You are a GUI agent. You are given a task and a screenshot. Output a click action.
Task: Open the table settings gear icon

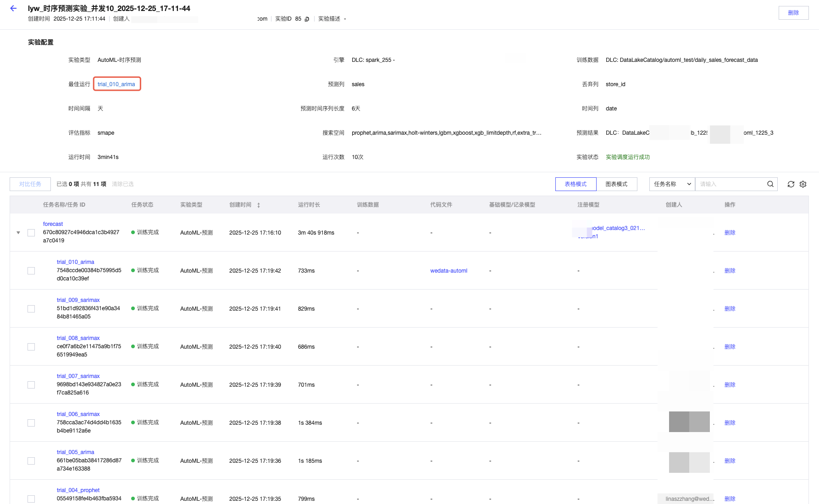click(x=803, y=184)
